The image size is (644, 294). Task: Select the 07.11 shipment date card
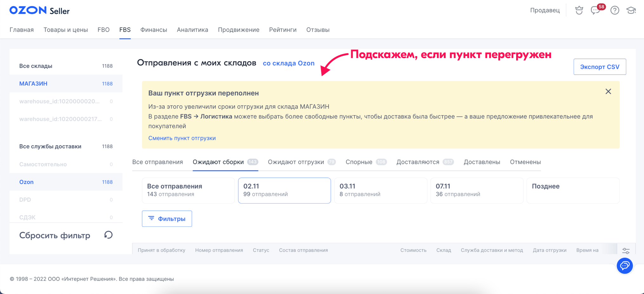point(476,190)
